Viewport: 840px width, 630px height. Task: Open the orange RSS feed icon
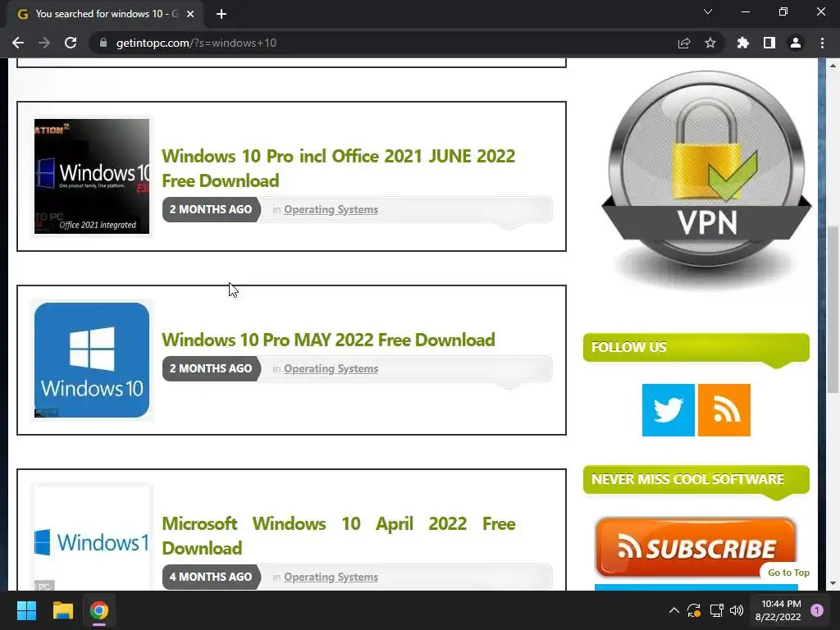point(724,410)
